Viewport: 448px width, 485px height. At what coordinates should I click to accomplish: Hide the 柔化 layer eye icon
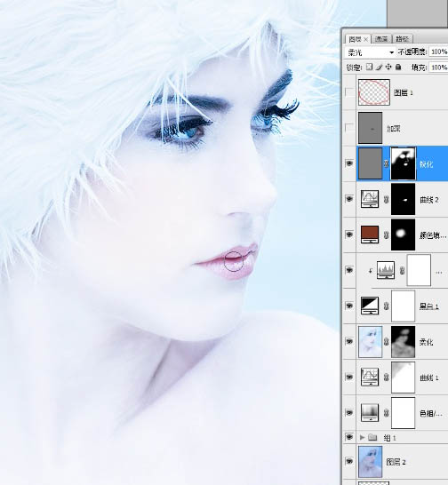[349, 341]
